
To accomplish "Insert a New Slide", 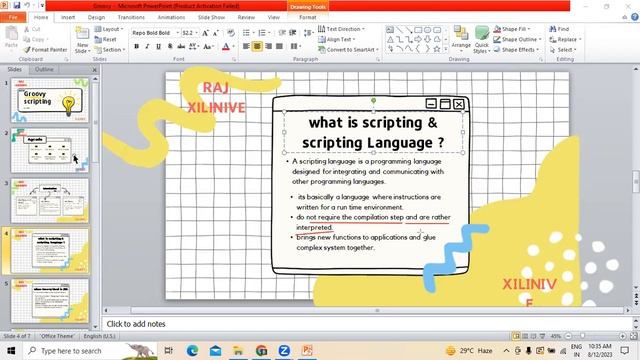I will click(82, 40).
